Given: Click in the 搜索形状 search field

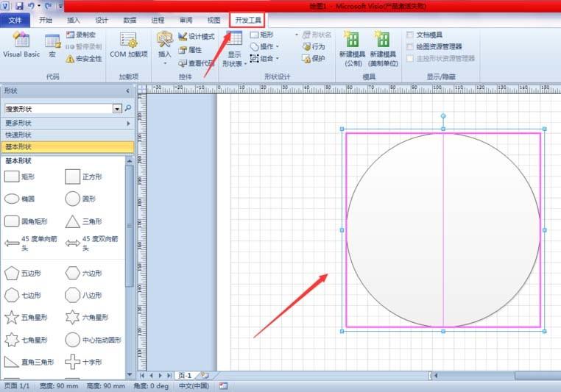Looking at the screenshot, I should [x=59, y=109].
